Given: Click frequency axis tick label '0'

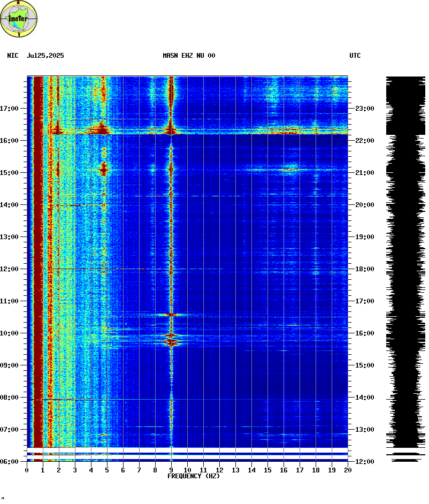Looking at the screenshot, I should pos(27,470).
